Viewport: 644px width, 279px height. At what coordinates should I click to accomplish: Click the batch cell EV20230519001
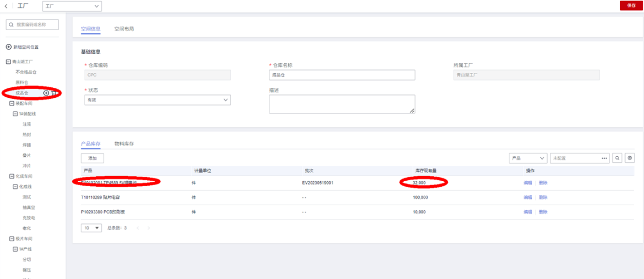[317, 183]
